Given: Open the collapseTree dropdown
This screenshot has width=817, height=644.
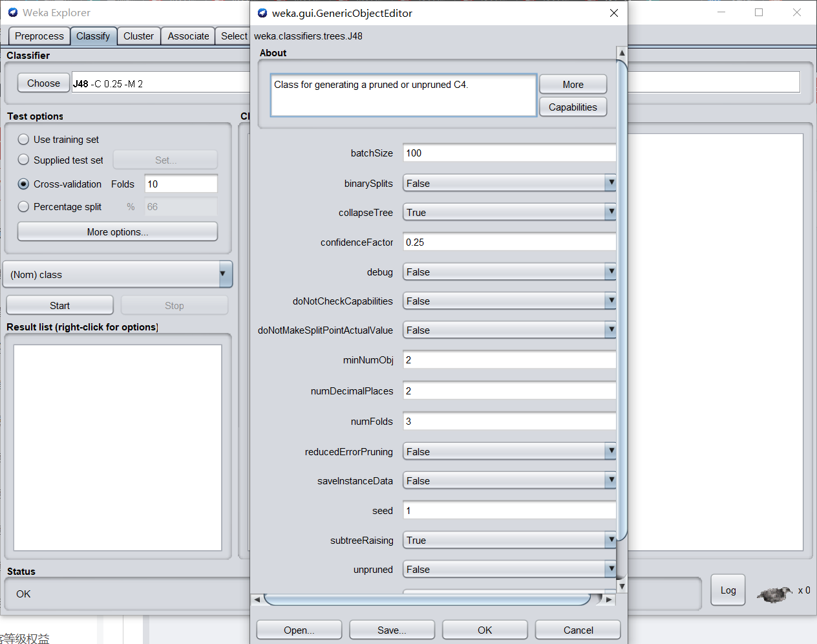Looking at the screenshot, I should [610, 212].
